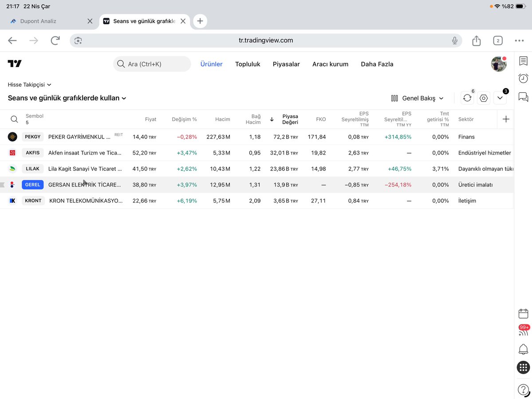Open the share sheet icon
Screen dimensions: 532x399
(477, 40)
